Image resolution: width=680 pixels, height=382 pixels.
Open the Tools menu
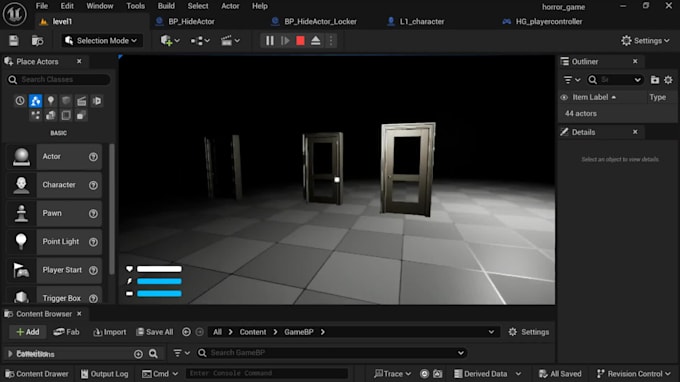(135, 6)
